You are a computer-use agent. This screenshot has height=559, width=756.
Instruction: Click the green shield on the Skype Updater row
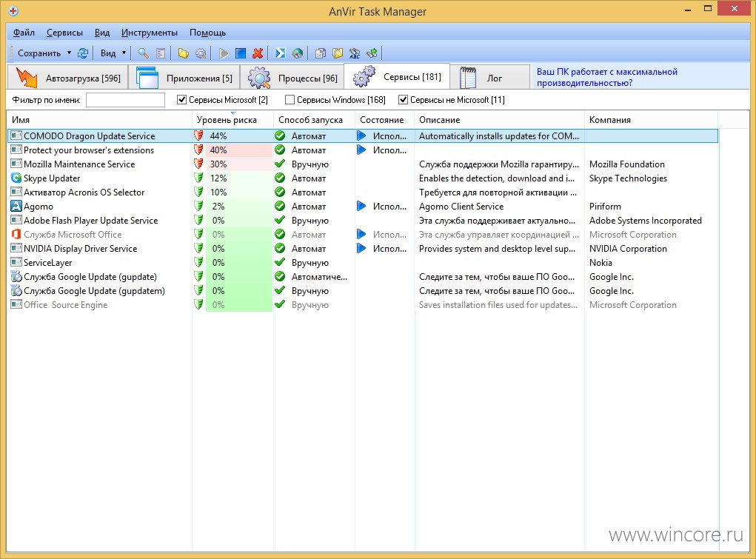click(198, 178)
